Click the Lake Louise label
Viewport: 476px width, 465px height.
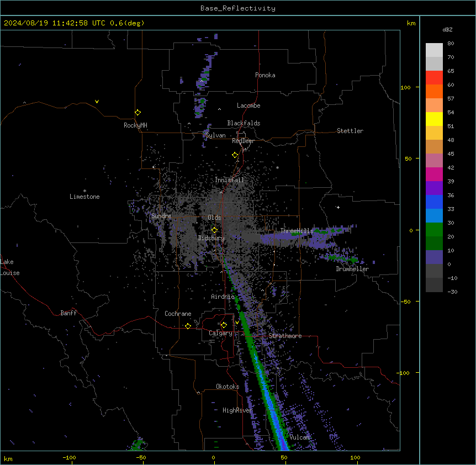[x=10, y=267]
